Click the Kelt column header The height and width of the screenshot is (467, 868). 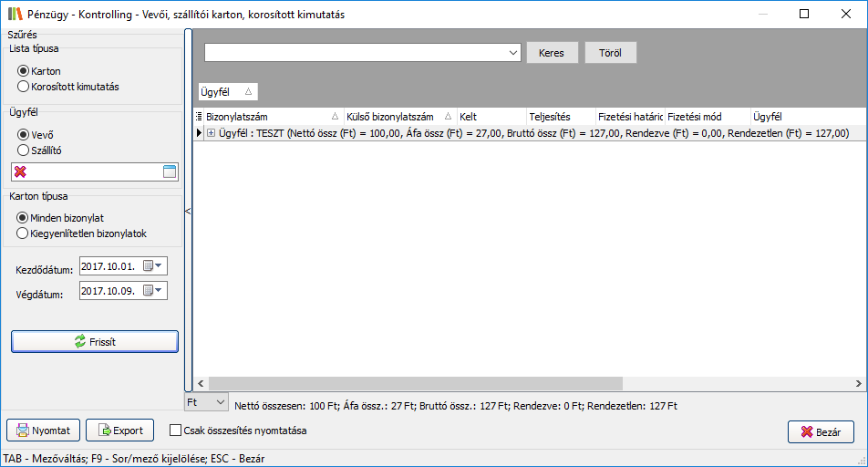(x=491, y=117)
